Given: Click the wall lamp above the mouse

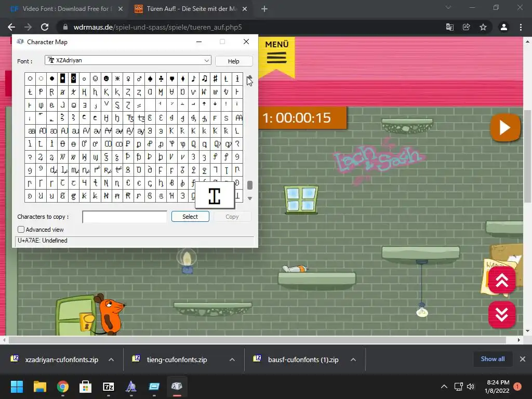Looking at the screenshot, I should pos(187,261).
